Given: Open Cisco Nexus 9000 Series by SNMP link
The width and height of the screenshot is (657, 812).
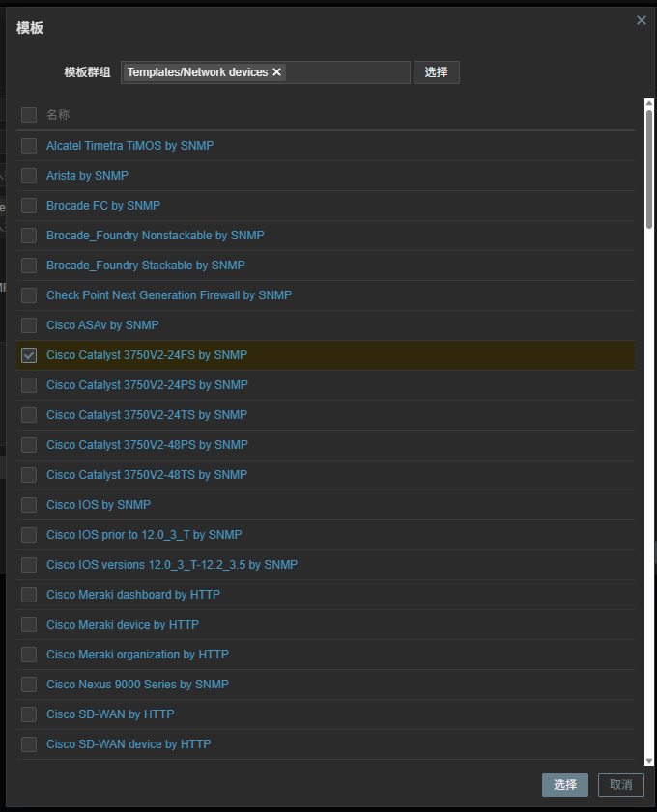Looking at the screenshot, I should (x=138, y=685).
